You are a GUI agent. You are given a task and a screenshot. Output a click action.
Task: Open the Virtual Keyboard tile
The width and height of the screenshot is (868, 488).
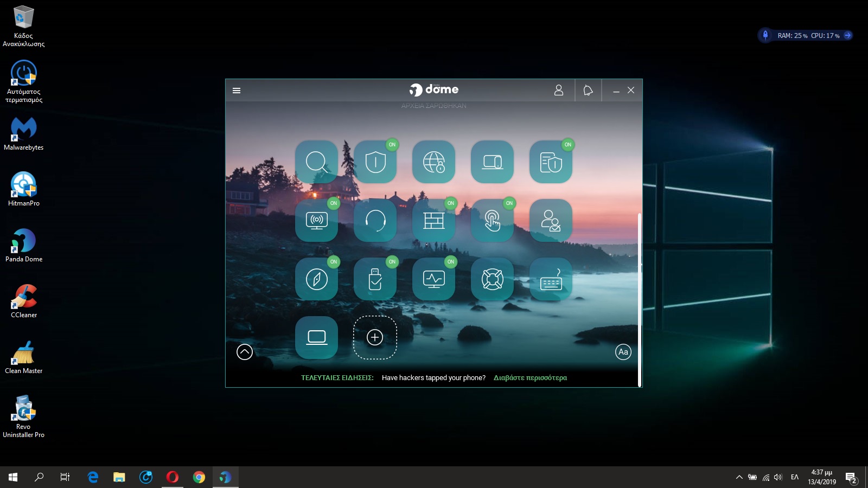[x=551, y=279]
